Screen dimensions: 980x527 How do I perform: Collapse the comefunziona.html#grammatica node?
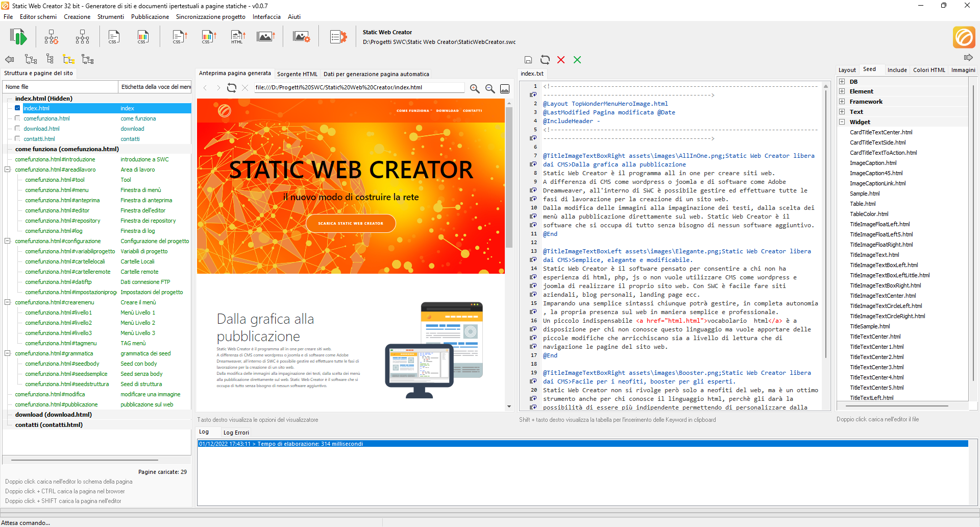pyautogui.click(x=8, y=353)
